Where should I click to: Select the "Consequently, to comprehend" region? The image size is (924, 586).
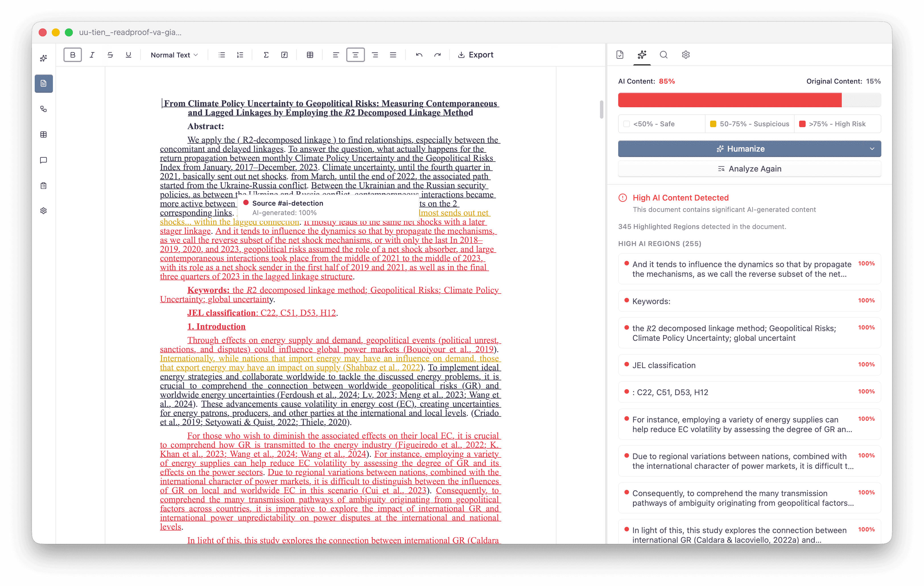[x=749, y=498]
